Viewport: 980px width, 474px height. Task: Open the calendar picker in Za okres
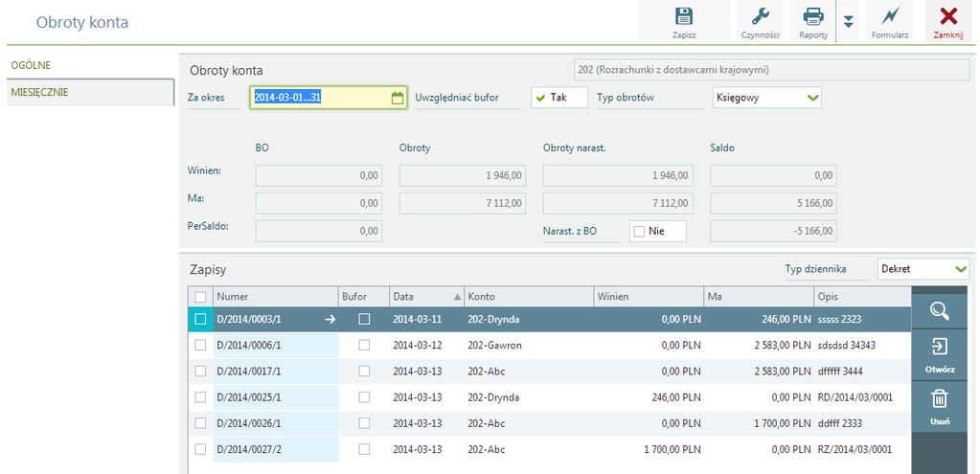pyautogui.click(x=397, y=98)
